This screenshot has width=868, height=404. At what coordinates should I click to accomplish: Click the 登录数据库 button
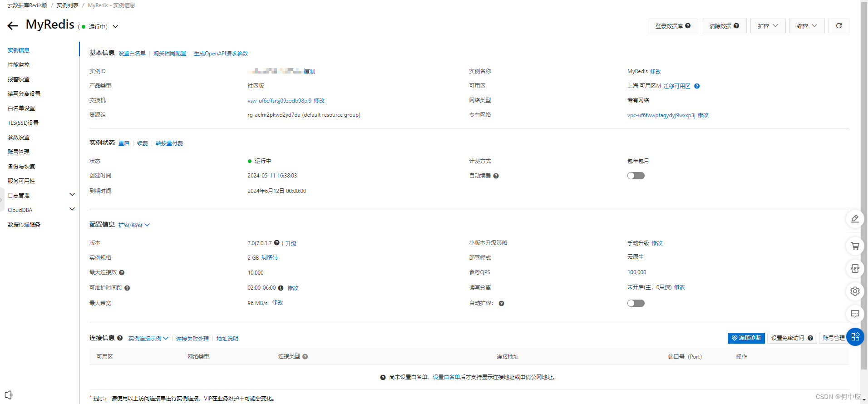pyautogui.click(x=673, y=26)
